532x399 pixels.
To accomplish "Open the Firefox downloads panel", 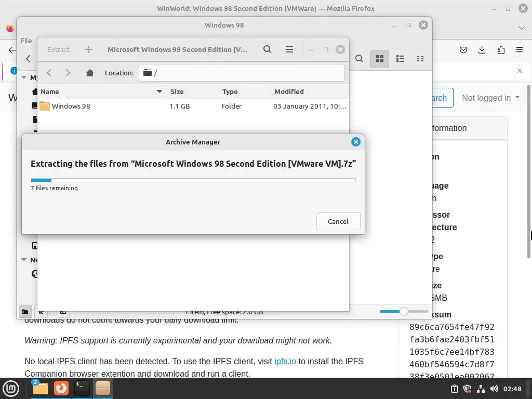I will click(482, 50).
